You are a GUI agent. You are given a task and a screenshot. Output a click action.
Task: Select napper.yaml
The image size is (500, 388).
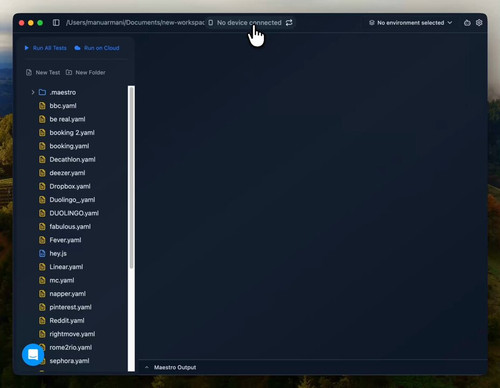[68, 294]
